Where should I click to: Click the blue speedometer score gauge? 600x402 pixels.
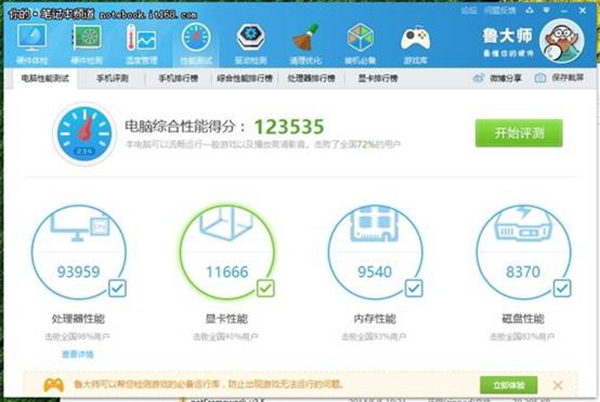coord(84,134)
